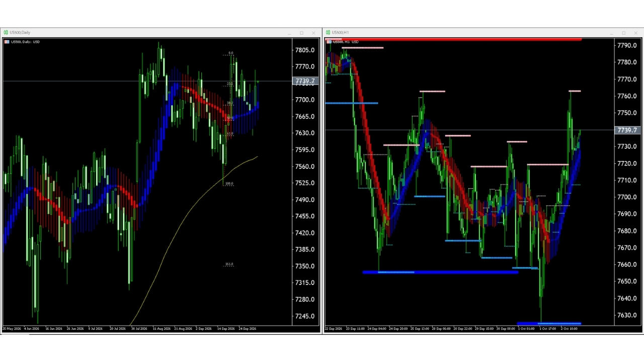Click the 11 Aug 2026 date on the Daily time axis
Screen dimensions: 644x362
[162, 329]
